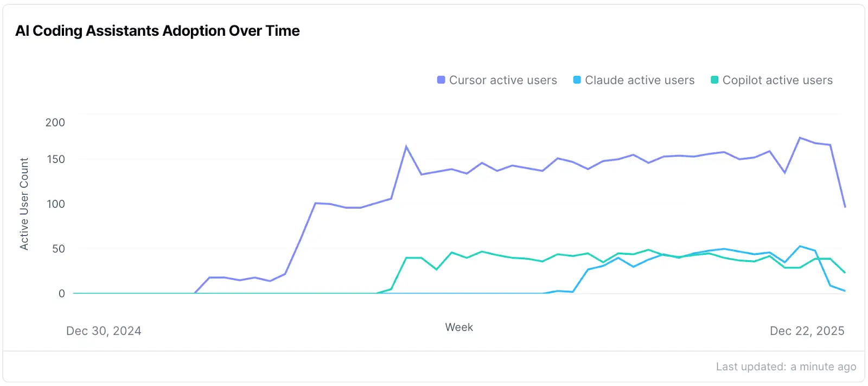Select the chart title AI Coding Assistants Adoption
This screenshot has width=868, height=386.
pyautogui.click(x=157, y=31)
